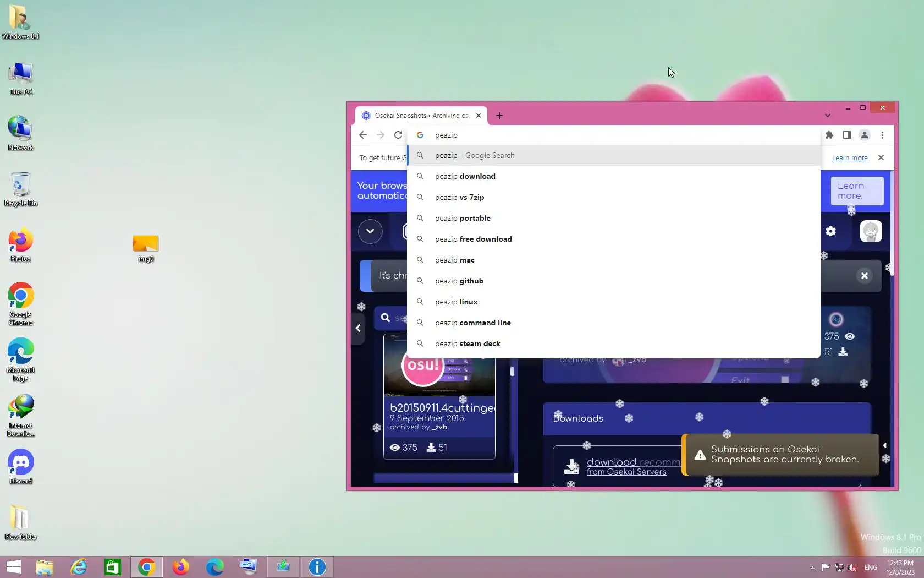Image resolution: width=924 pixels, height=578 pixels.
Task: Launch Internet Explorer from the taskbar
Action: (79, 567)
